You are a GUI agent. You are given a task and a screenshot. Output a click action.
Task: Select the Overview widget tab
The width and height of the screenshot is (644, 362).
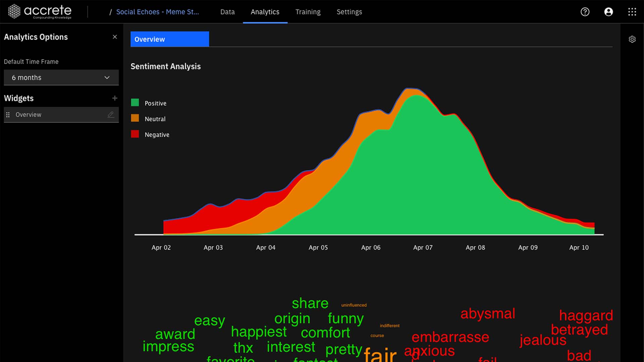[169, 39]
